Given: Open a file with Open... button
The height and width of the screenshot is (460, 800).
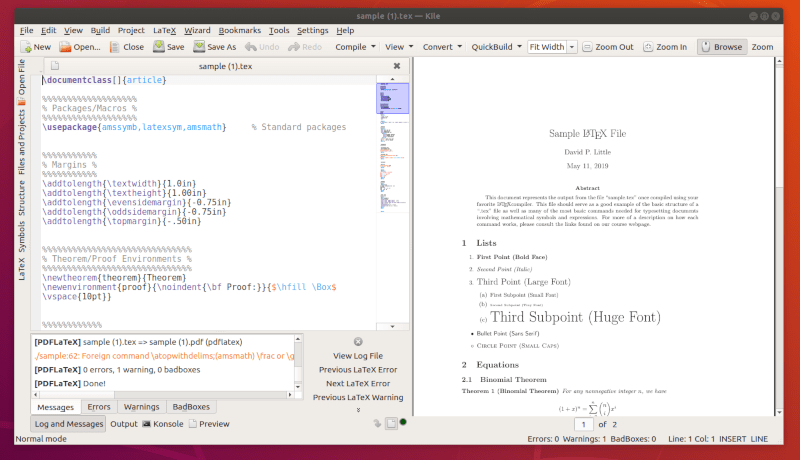Looking at the screenshot, I should [x=80, y=47].
